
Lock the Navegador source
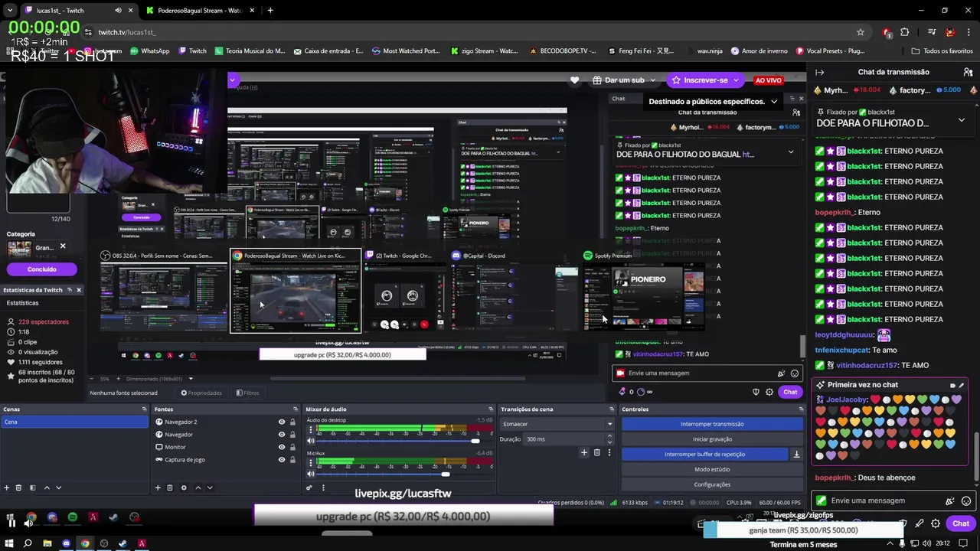pyautogui.click(x=292, y=435)
